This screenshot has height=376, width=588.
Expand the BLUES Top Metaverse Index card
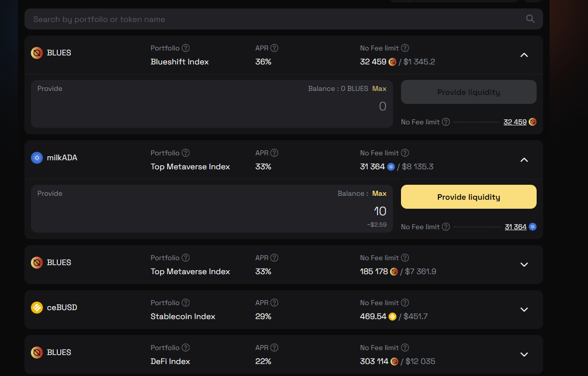click(524, 265)
